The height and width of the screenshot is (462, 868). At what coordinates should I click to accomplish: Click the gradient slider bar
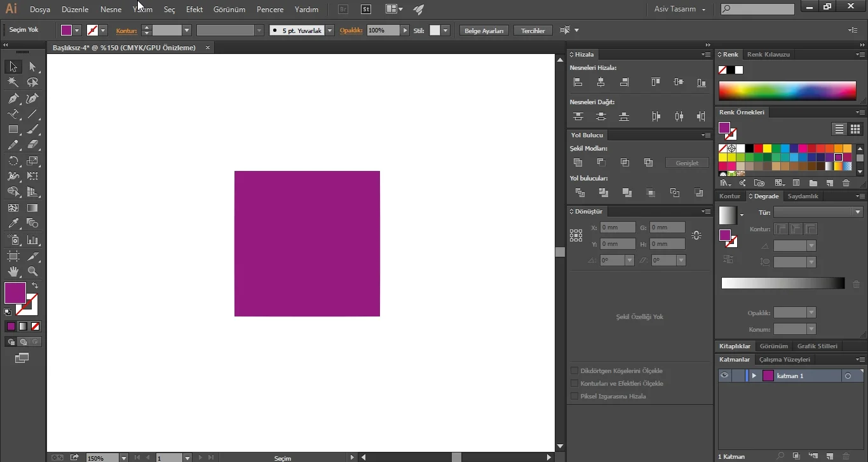click(783, 283)
